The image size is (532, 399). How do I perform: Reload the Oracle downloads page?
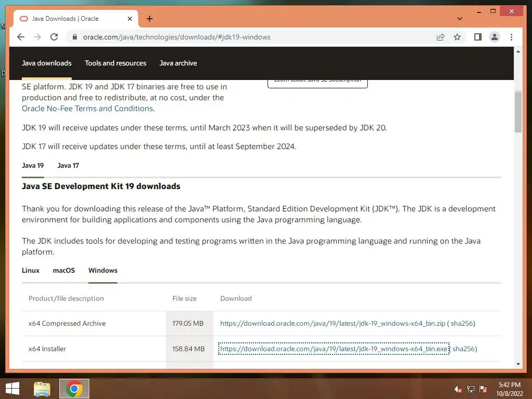coord(54,37)
